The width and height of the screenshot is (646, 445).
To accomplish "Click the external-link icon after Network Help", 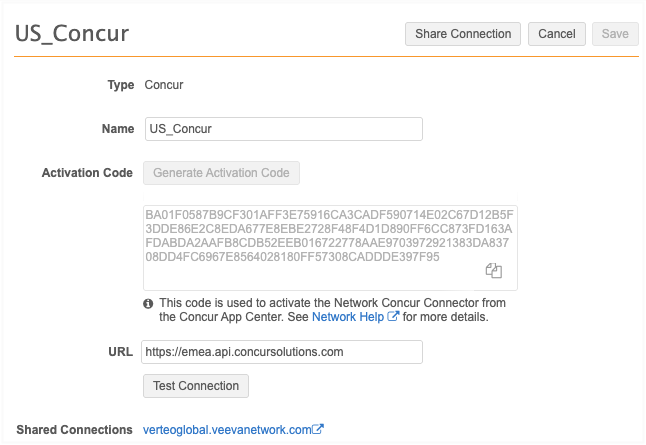I will tap(393, 317).
